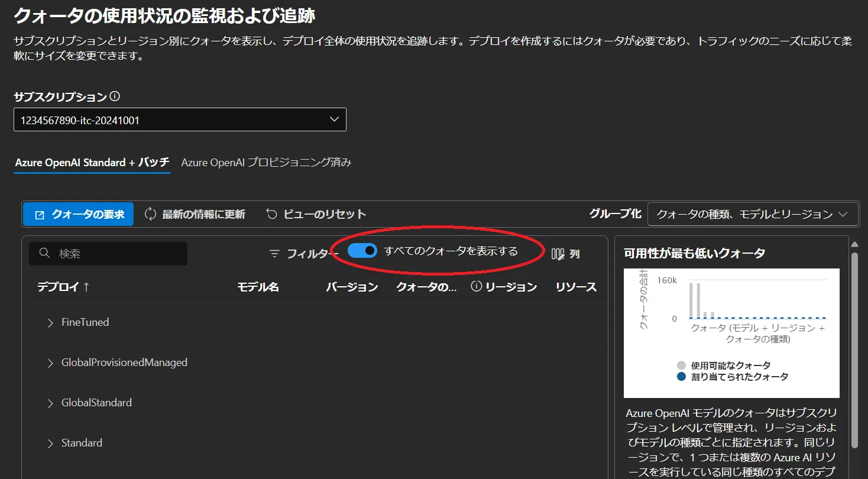Select the Azure OpenAI Standard + バッチ tab
Image resolution: width=868 pixels, height=479 pixels.
pos(92,162)
